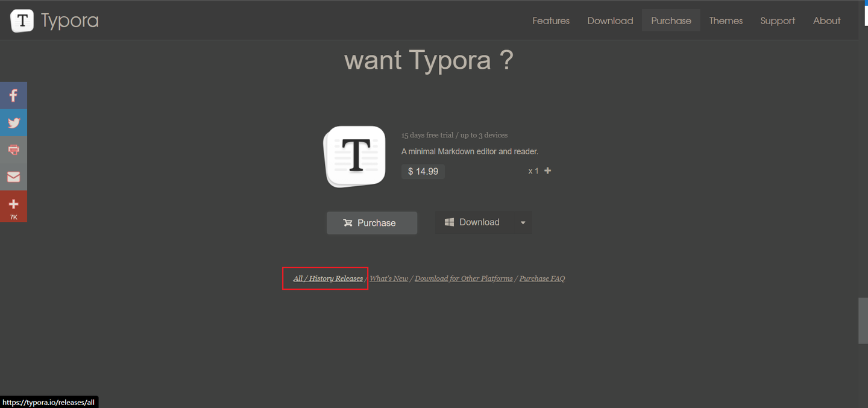
Task: Click the Purchase cart button
Action: 372,223
